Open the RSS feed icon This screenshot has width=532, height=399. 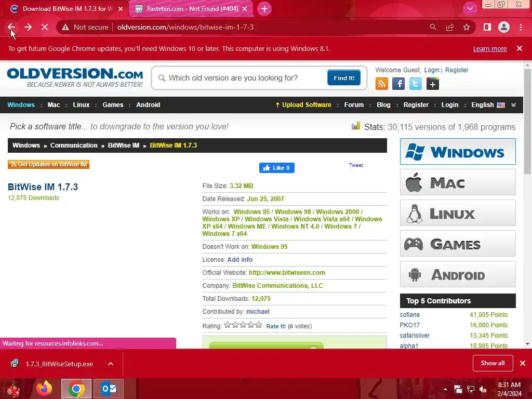382,84
